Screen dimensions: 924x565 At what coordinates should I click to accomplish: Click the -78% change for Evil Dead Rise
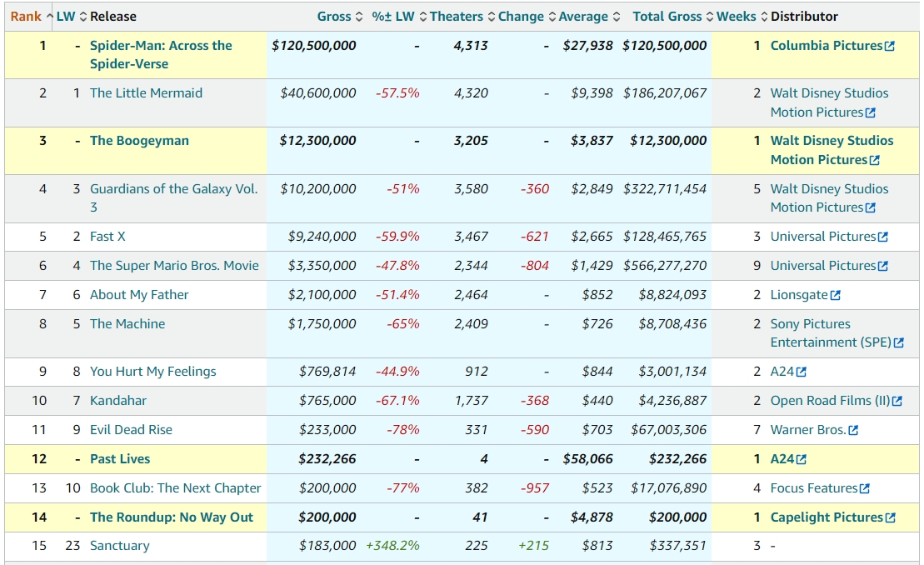click(403, 430)
